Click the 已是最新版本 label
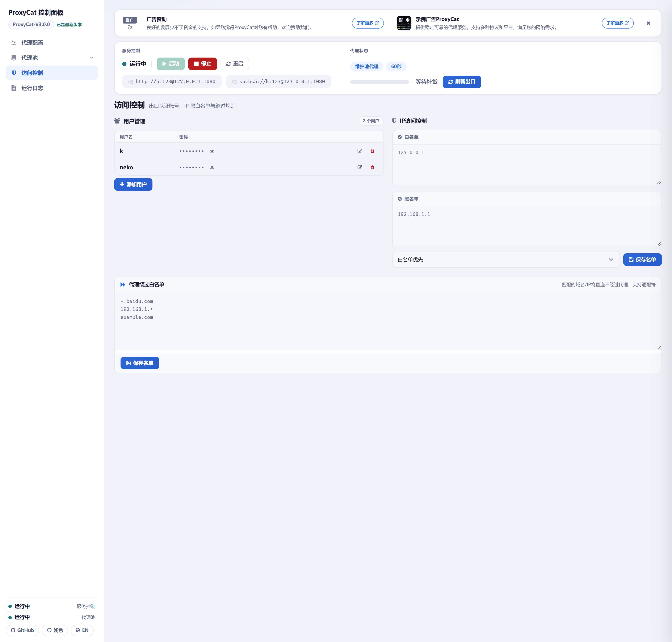The image size is (672, 642). point(69,25)
